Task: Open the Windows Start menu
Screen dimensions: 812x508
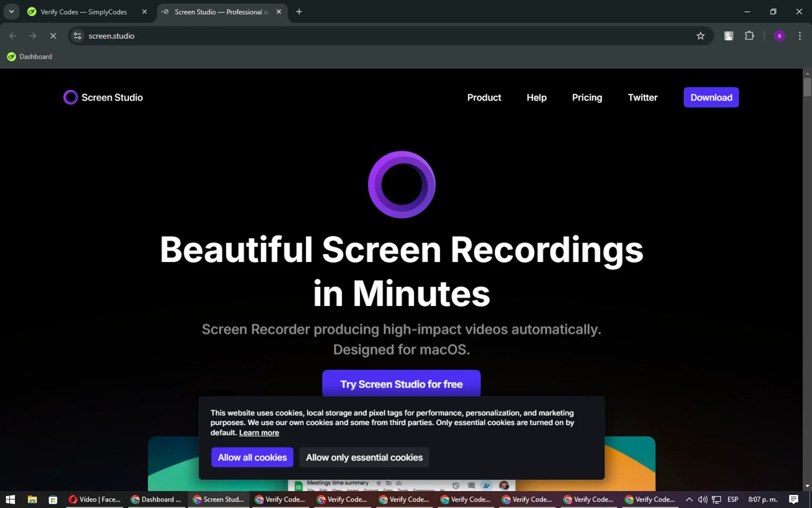Action: 10,499
